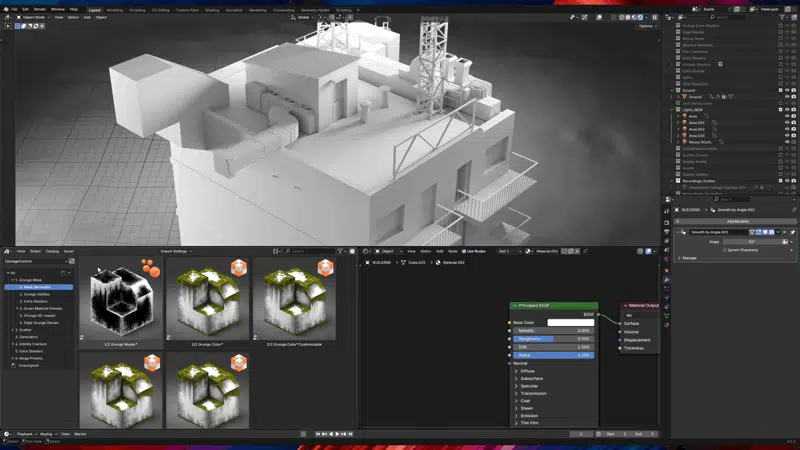Select the 1/2 Grunge Masks asset thumbnail
Screen dimensions: 800x450
[121, 298]
